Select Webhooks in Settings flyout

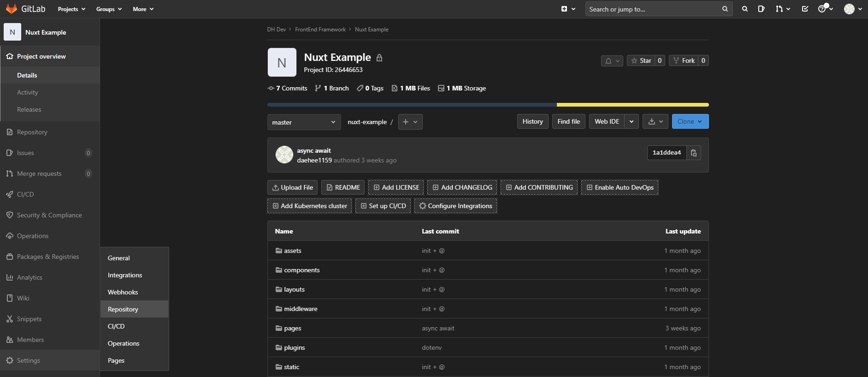click(x=134, y=292)
